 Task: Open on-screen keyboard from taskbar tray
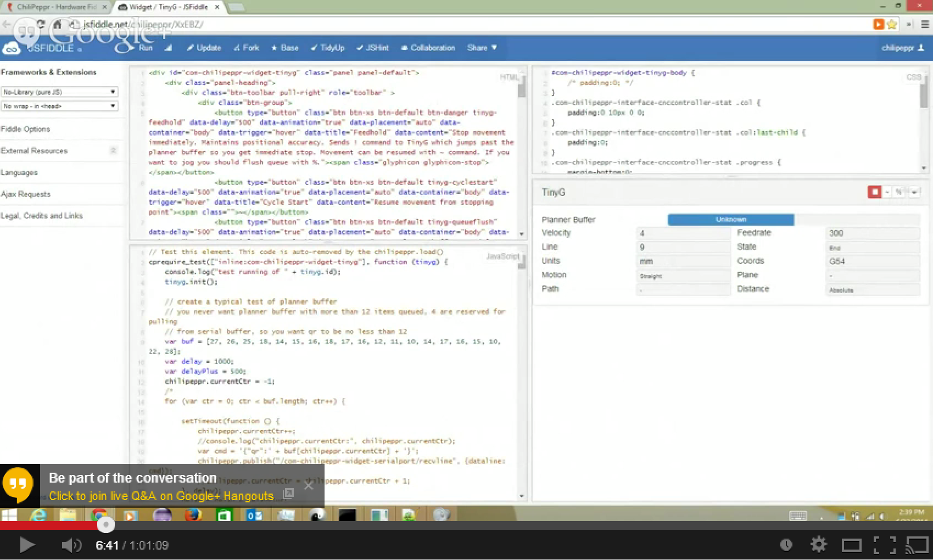(797, 516)
